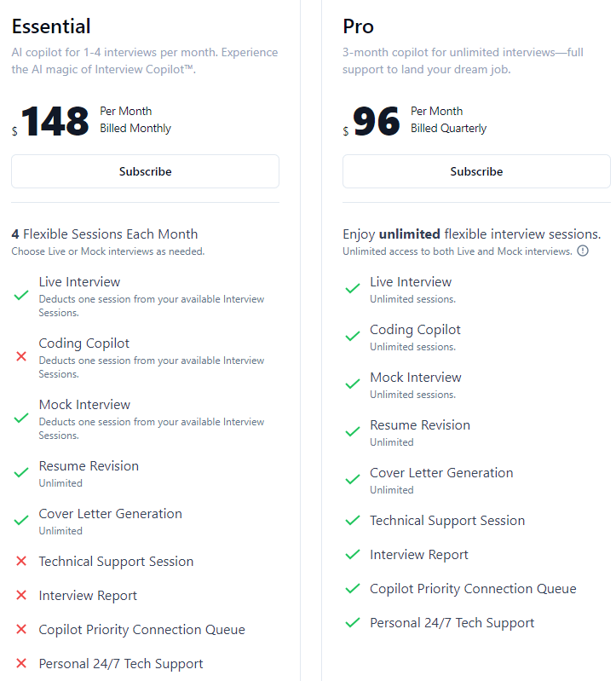Open info icon beside Unlimited access text
This screenshot has width=616, height=681.
(583, 251)
